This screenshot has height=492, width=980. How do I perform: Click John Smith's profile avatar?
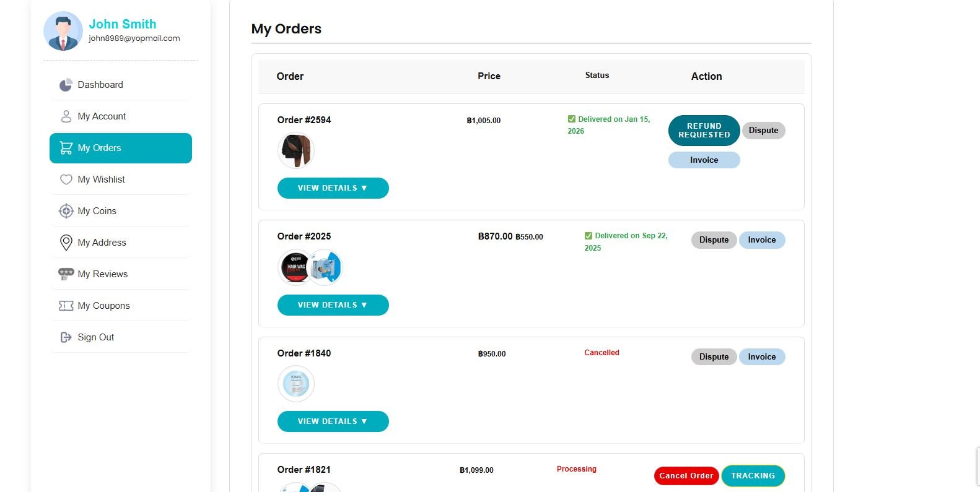[x=63, y=31]
